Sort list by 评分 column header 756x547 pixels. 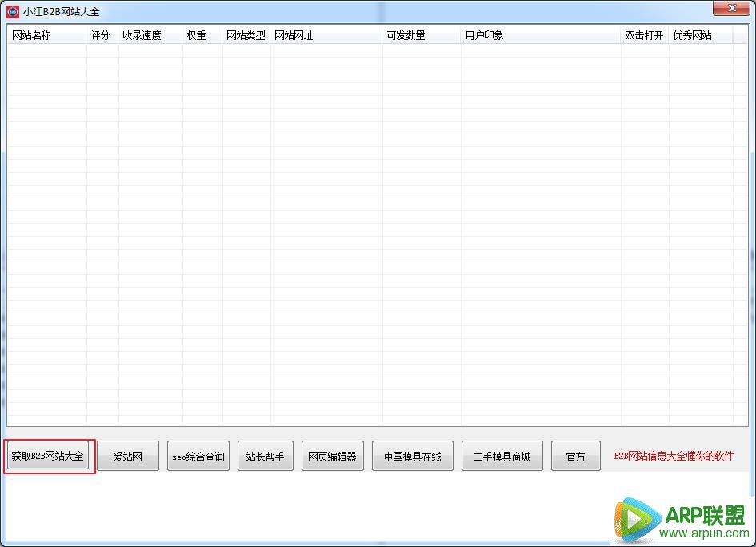point(102,36)
